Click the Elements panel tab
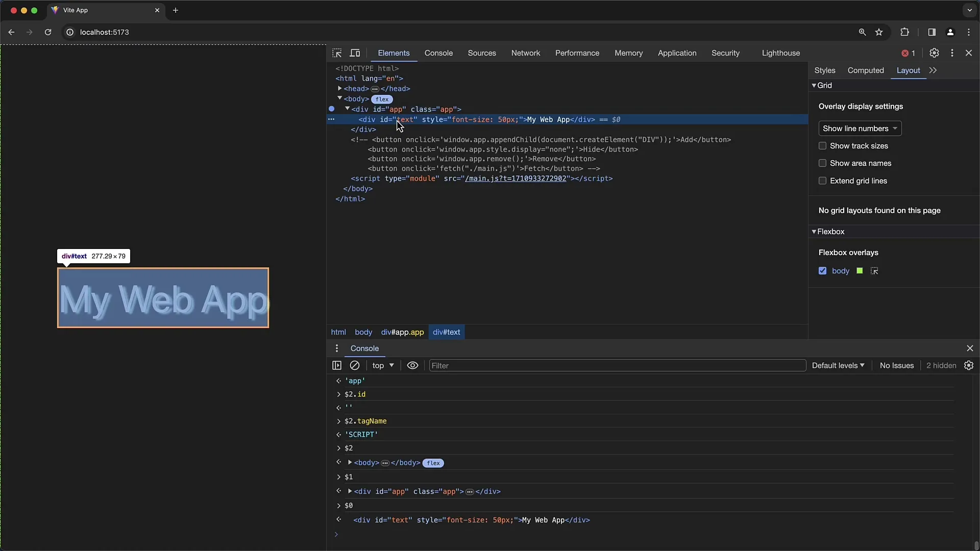Screen dimensions: 980x551 394,53
